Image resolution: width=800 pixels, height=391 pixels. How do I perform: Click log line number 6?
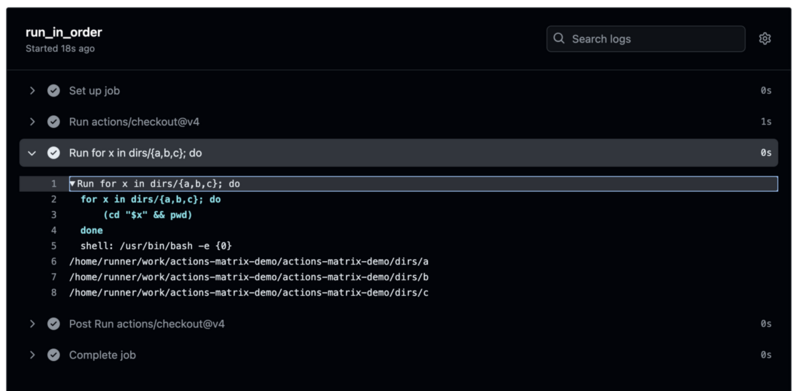pos(54,261)
